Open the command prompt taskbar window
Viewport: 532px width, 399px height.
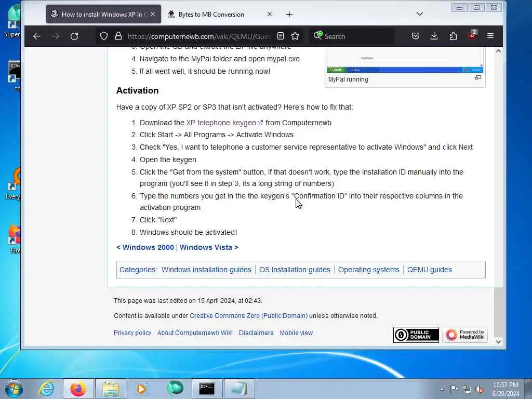pyautogui.click(x=207, y=389)
